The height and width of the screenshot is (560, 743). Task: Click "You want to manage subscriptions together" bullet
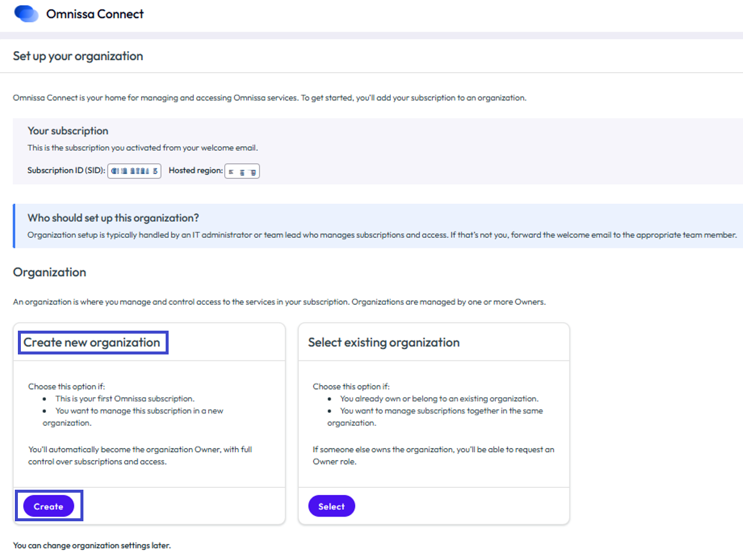click(435, 417)
